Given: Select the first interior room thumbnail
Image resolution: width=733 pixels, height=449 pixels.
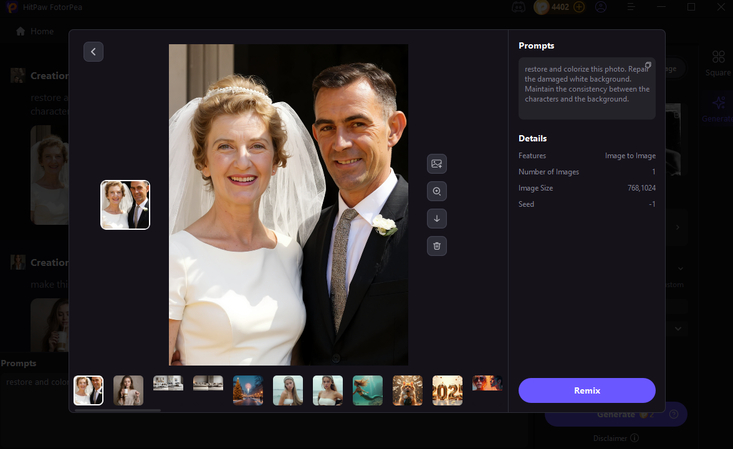Looking at the screenshot, I should tap(168, 383).
